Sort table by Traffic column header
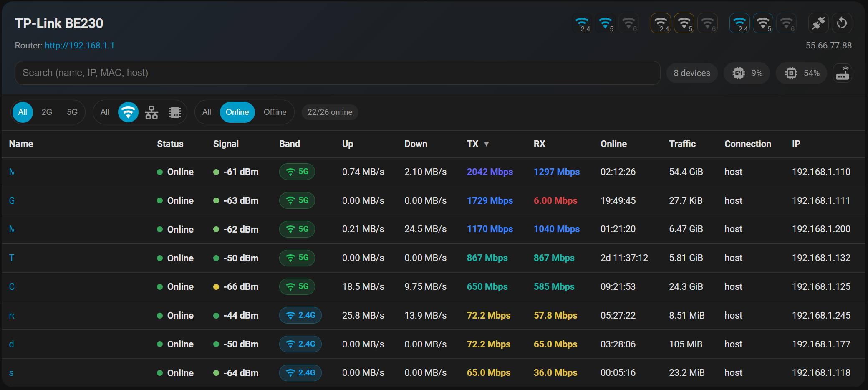Viewport: 868px width, 390px height. pyautogui.click(x=682, y=144)
